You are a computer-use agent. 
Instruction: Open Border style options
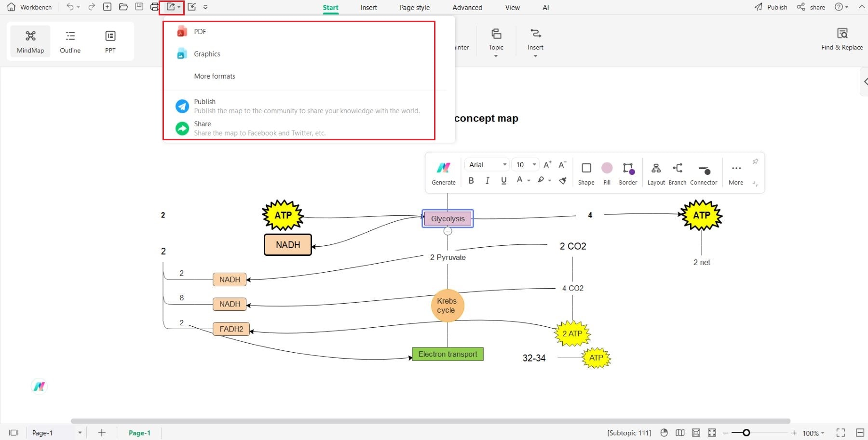click(x=628, y=173)
